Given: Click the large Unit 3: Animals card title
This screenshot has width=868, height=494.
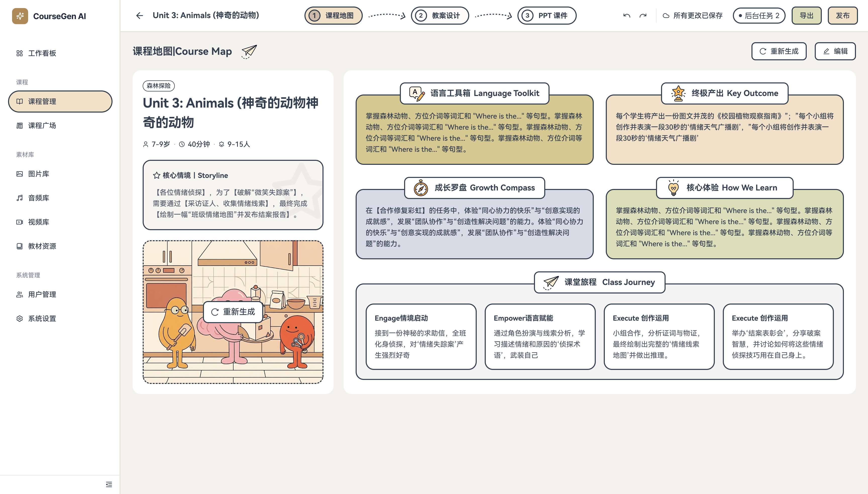Looking at the screenshot, I should tap(231, 112).
